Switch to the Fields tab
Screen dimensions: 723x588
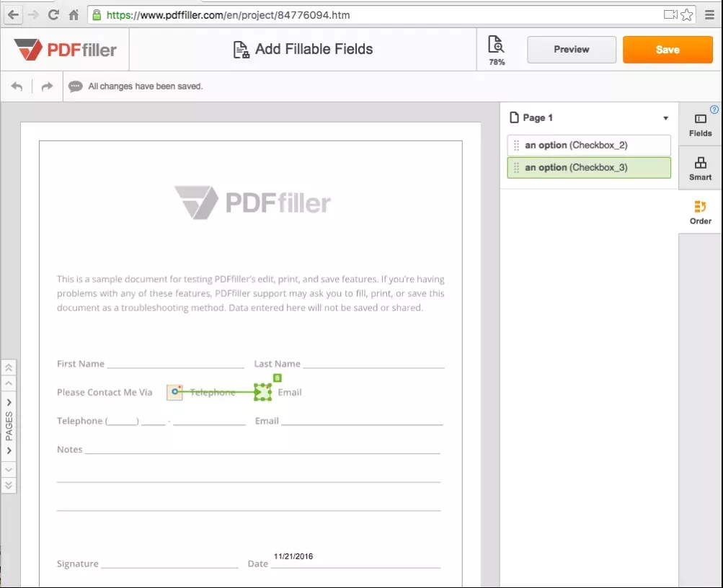click(x=700, y=125)
